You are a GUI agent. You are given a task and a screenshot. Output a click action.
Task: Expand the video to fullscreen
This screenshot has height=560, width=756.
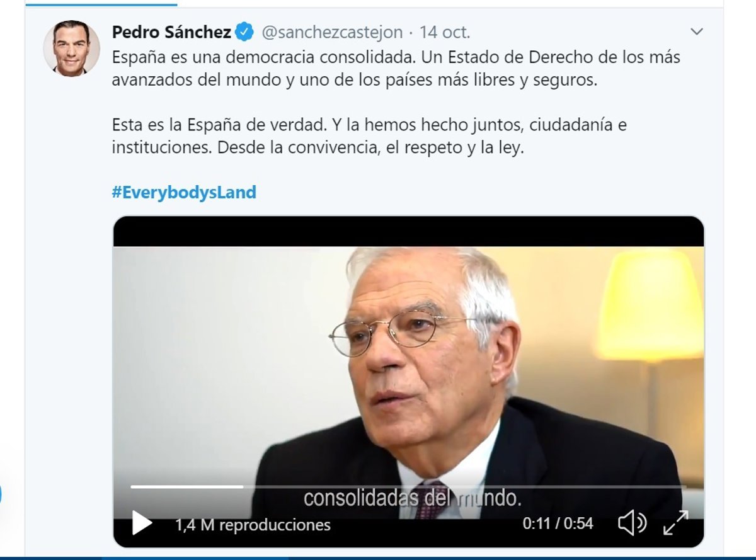(676, 523)
